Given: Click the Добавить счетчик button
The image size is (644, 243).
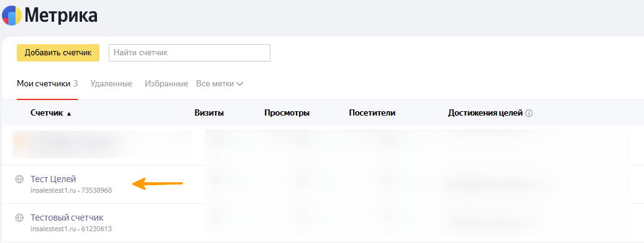Looking at the screenshot, I should tap(58, 53).
